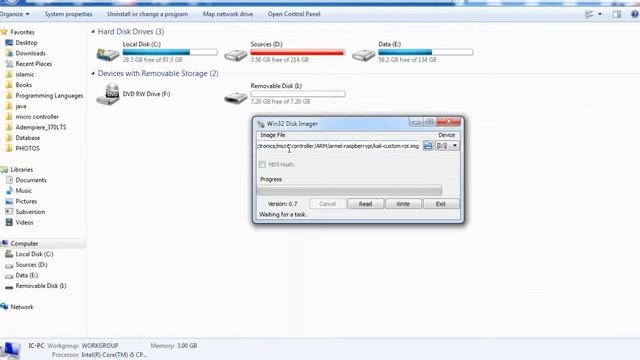640x360 pixels.
Task: Open the image file browse folder icon
Action: point(428,146)
